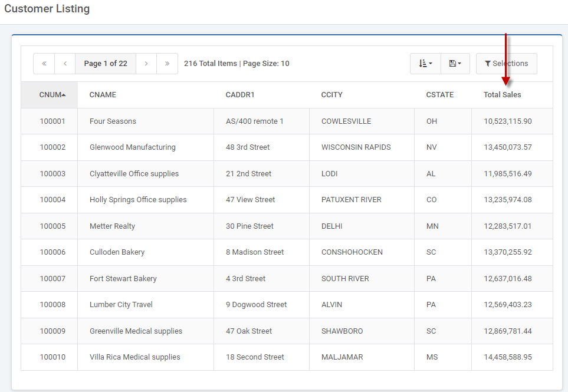The height and width of the screenshot is (392, 568).
Task: Click the Page 1 of 22 indicator
Action: (x=106, y=64)
